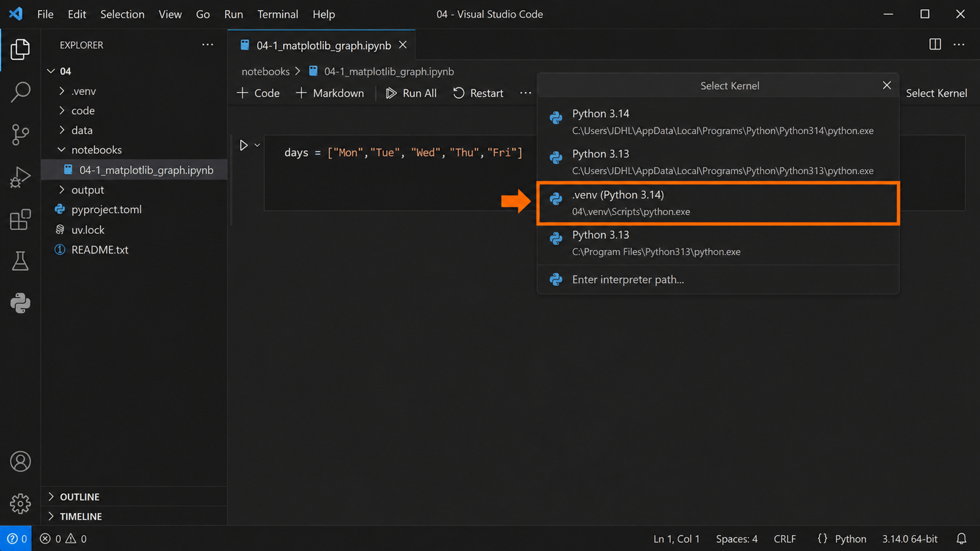The width and height of the screenshot is (980, 551).
Task: Run the notebook cell with play icon
Action: 244,145
